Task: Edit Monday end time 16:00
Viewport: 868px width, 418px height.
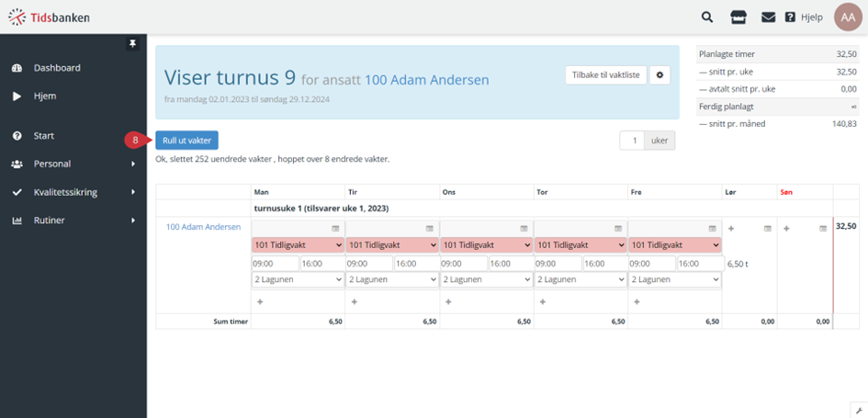Action: point(322,264)
